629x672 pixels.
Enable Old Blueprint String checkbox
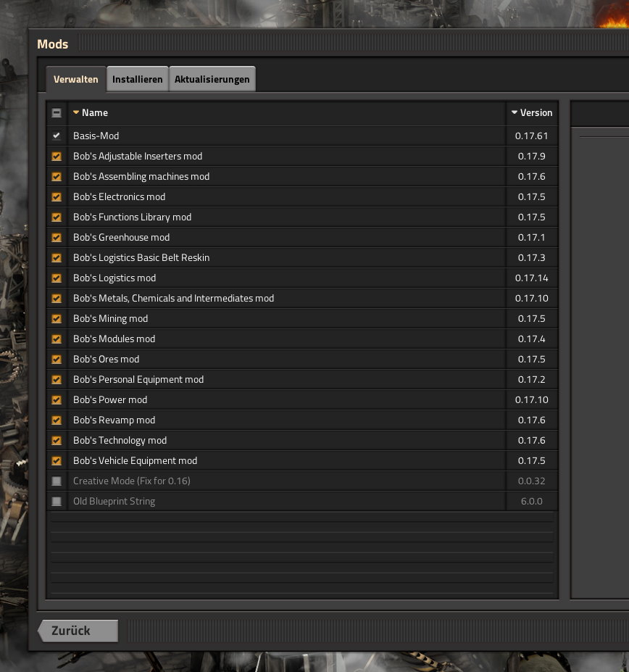click(56, 502)
